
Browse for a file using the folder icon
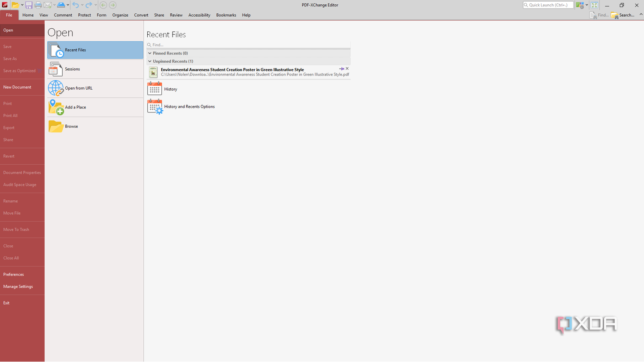click(56, 126)
